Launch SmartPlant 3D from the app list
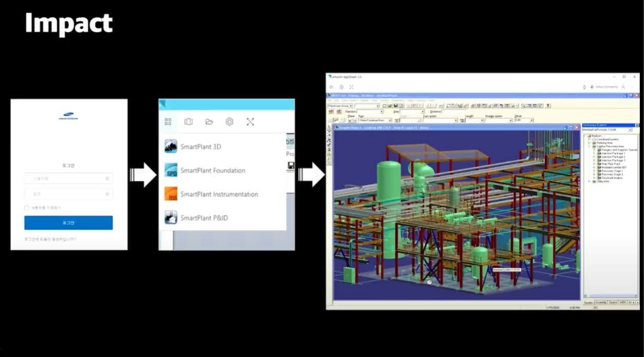The height and width of the screenshot is (357, 644). click(x=200, y=147)
